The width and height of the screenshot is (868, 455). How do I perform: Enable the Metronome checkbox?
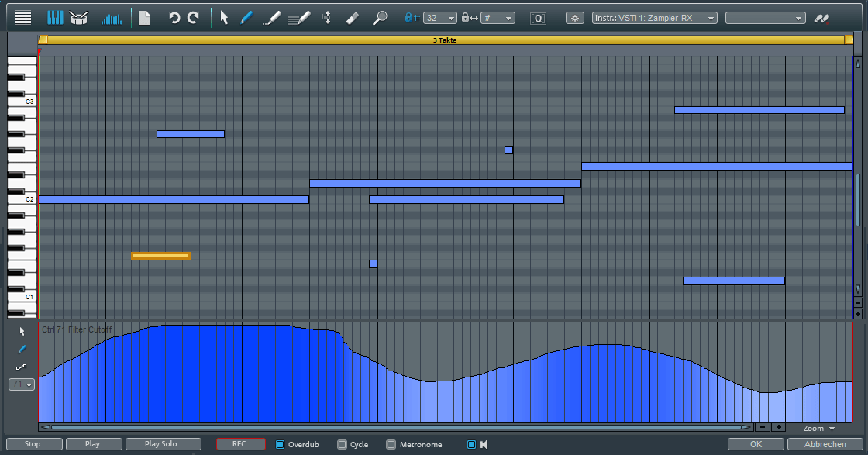pos(391,444)
